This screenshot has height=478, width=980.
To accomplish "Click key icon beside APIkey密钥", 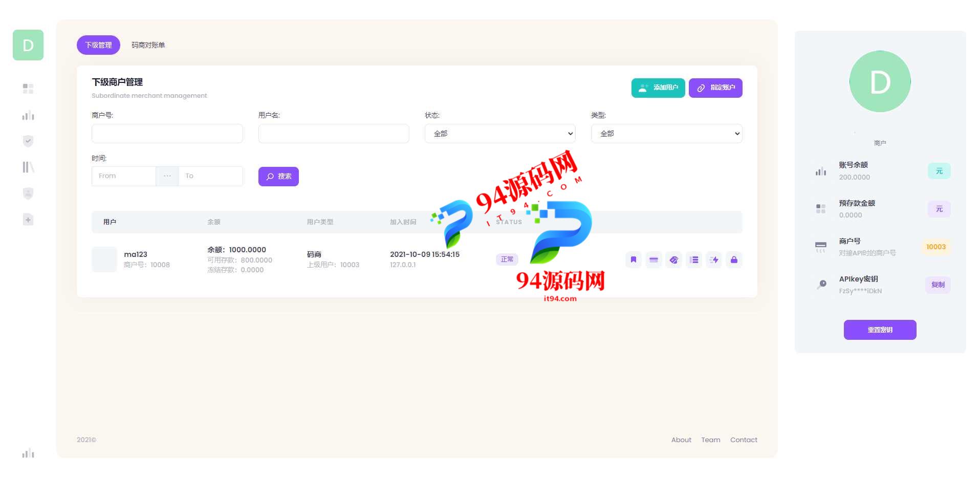I will point(821,285).
